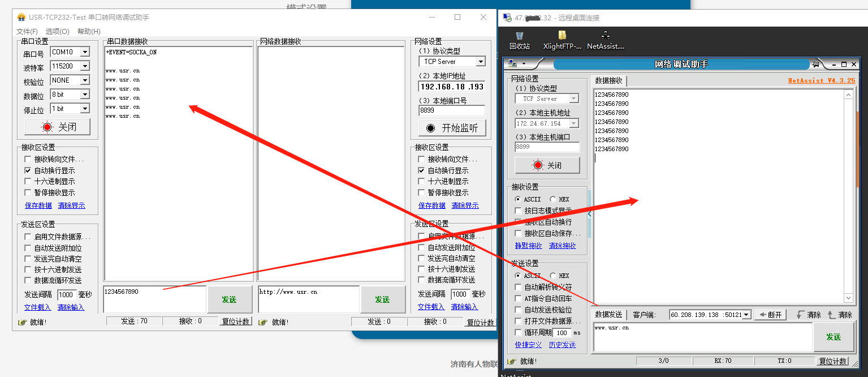Screen dimensions: 868x377
Task: Click the 开始监听 start listening button
Action: [x=452, y=128]
